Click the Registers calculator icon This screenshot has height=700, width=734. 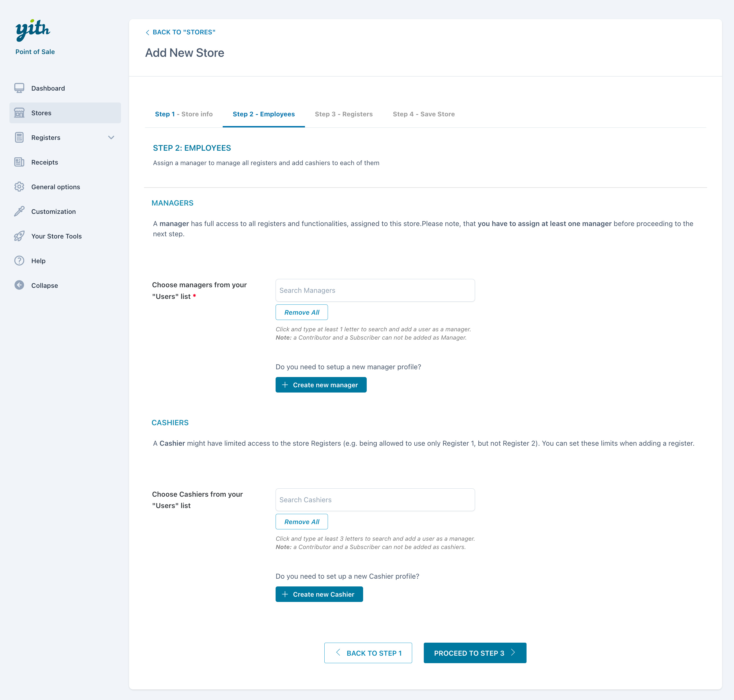pyautogui.click(x=19, y=137)
